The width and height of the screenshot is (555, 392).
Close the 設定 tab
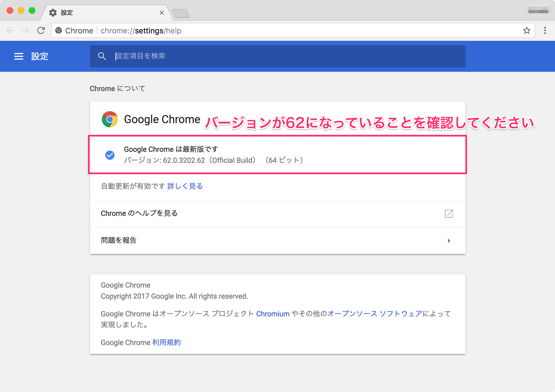coord(162,13)
